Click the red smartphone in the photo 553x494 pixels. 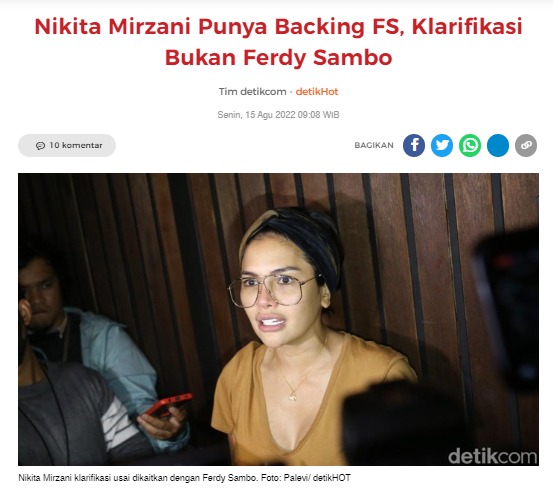169,403
